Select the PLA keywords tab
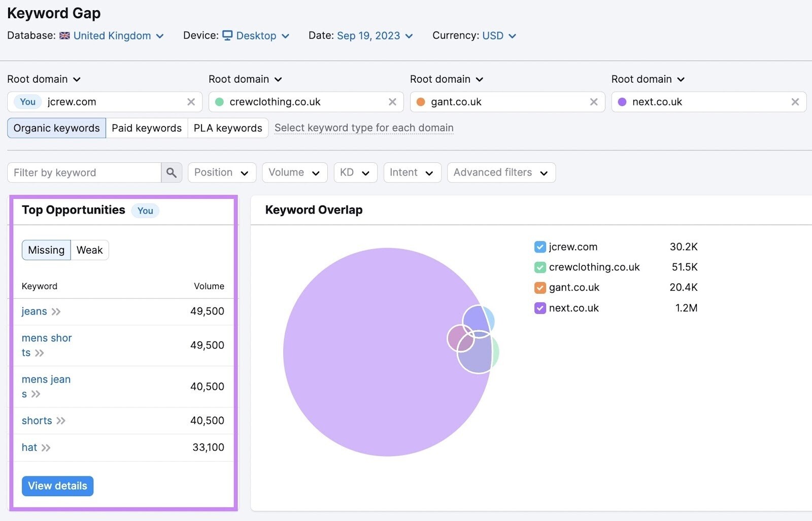812x521 pixels. [227, 128]
